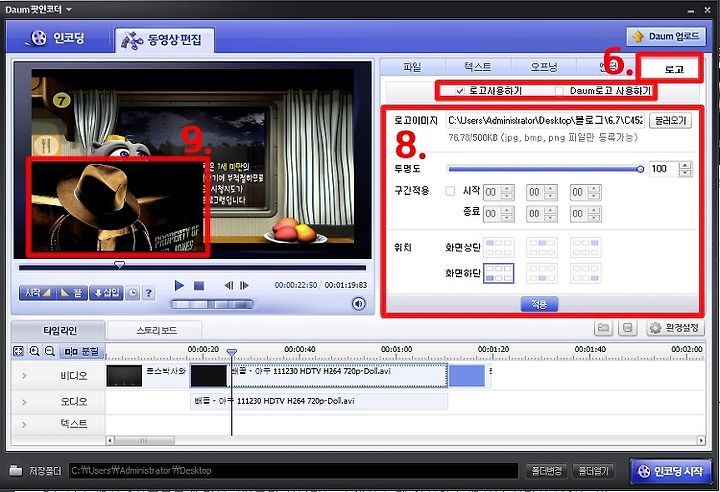Expand the 오디오 track

(x=24, y=402)
